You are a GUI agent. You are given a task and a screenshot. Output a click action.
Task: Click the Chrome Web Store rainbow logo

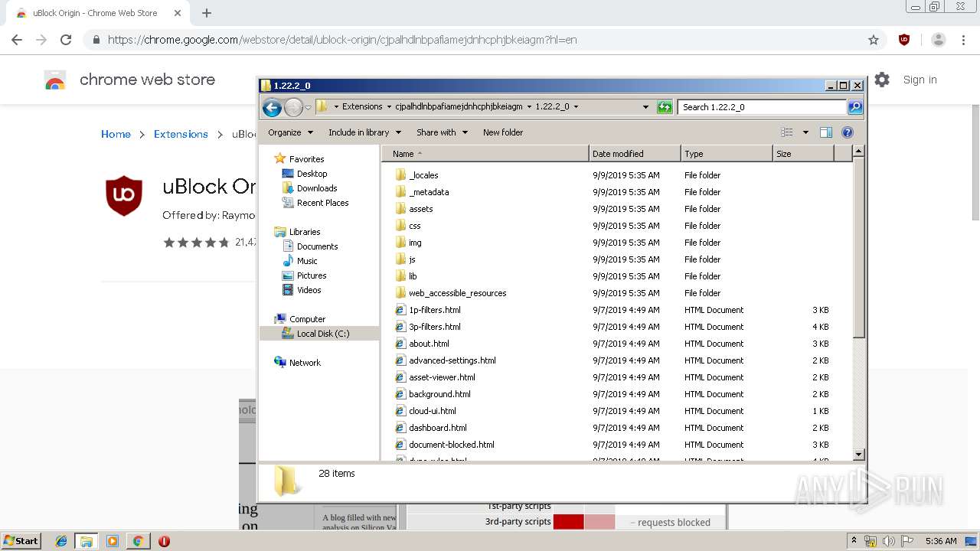tap(55, 80)
